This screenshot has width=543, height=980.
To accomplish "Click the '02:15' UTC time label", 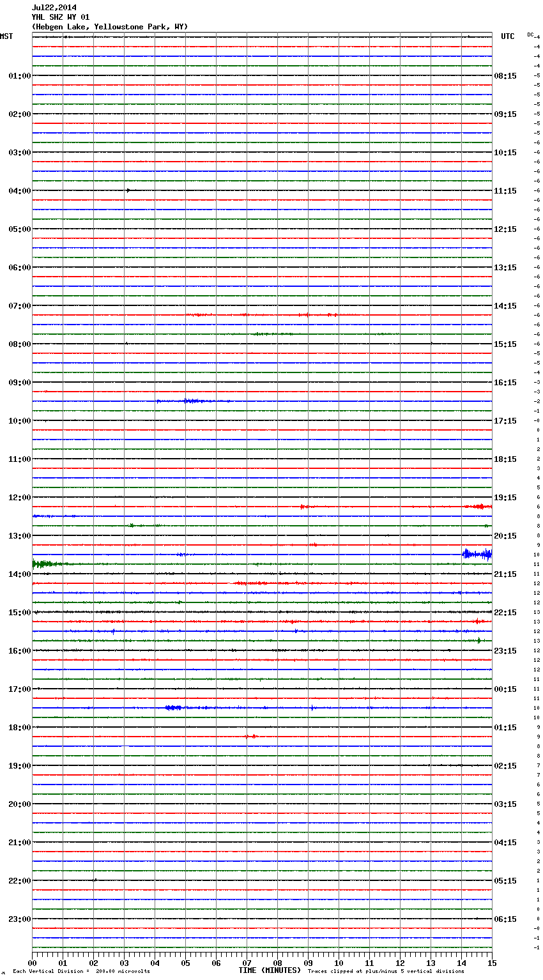I will (505, 766).
